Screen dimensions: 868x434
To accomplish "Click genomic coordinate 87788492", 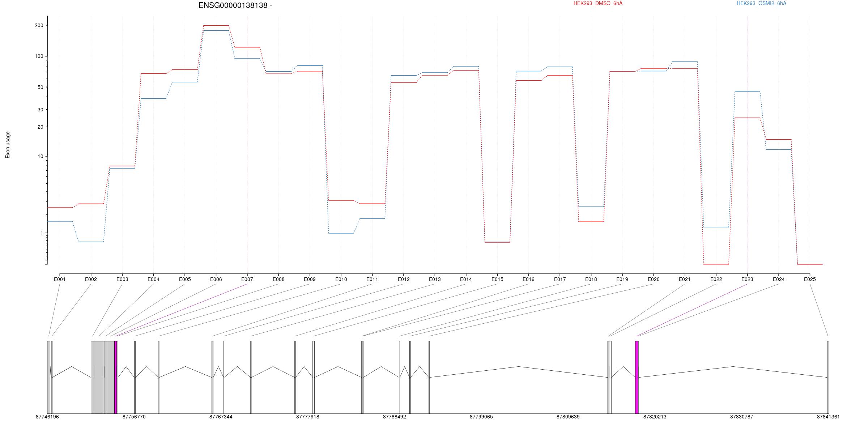I will click(394, 417).
